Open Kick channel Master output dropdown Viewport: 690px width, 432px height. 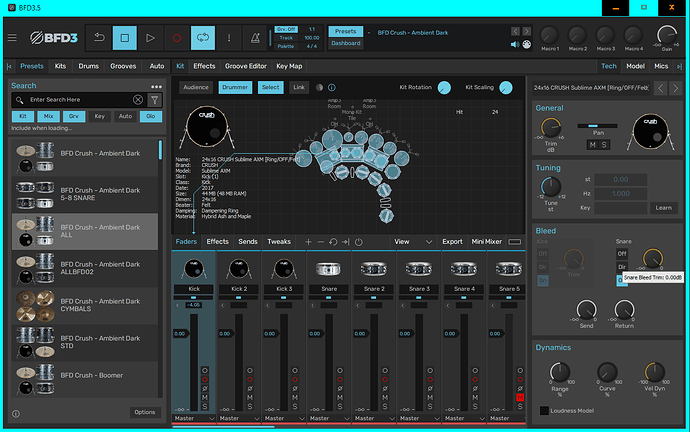pos(194,418)
